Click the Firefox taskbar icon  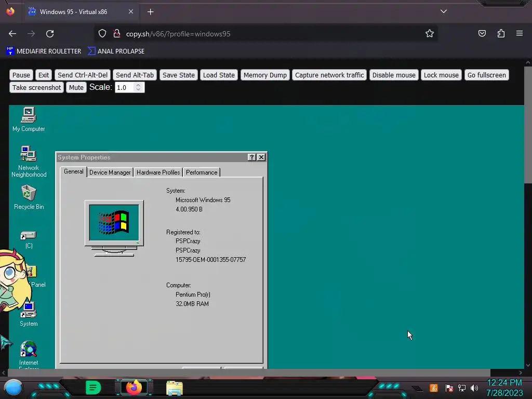[134, 388]
